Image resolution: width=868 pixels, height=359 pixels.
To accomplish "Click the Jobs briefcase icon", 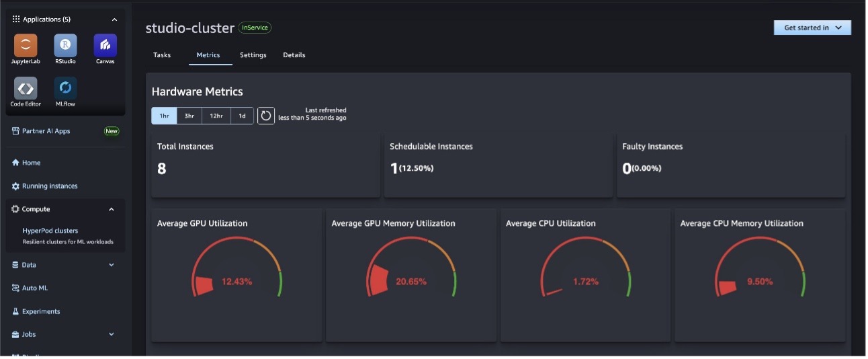I will [x=15, y=334].
